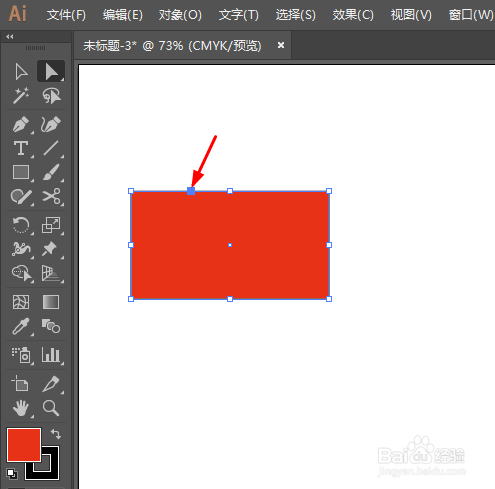Open the 对象(O) menu
This screenshot has width=495, height=489.
click(180, 15)
